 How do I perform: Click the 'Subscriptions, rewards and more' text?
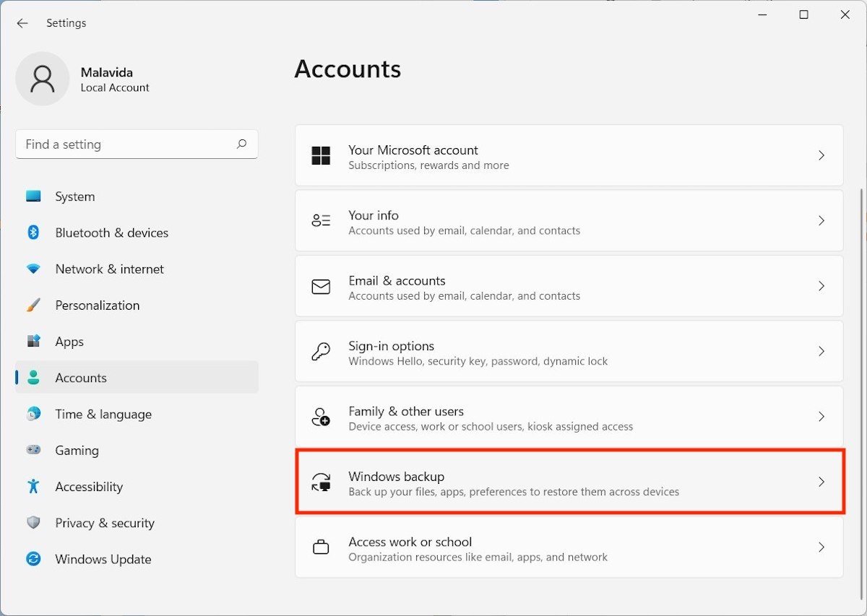(x=428, y=165)
